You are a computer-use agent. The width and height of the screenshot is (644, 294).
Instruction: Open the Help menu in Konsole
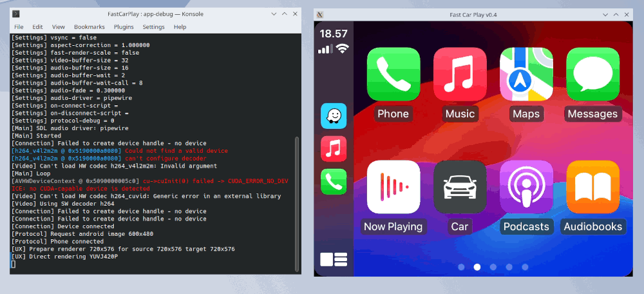point(180,26)
